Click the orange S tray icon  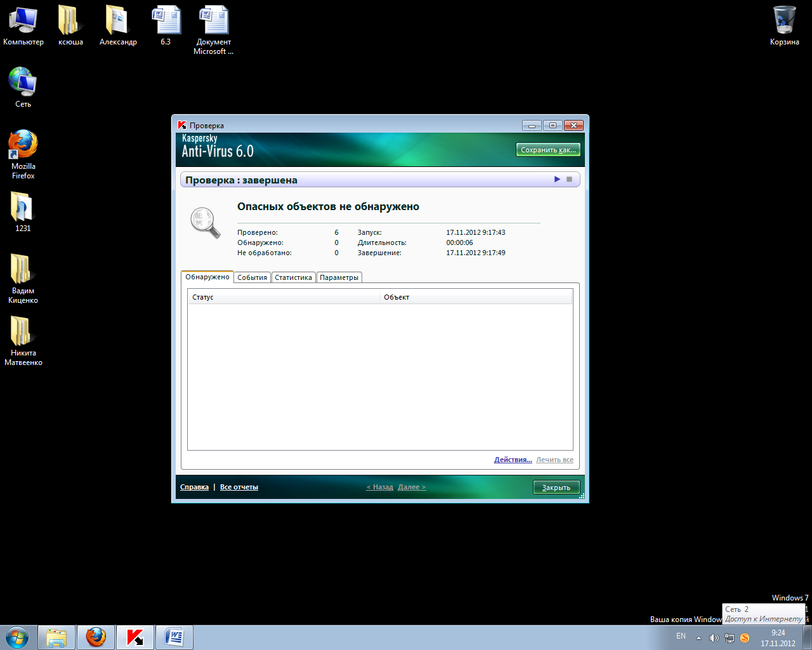click(x=745, y=638)
